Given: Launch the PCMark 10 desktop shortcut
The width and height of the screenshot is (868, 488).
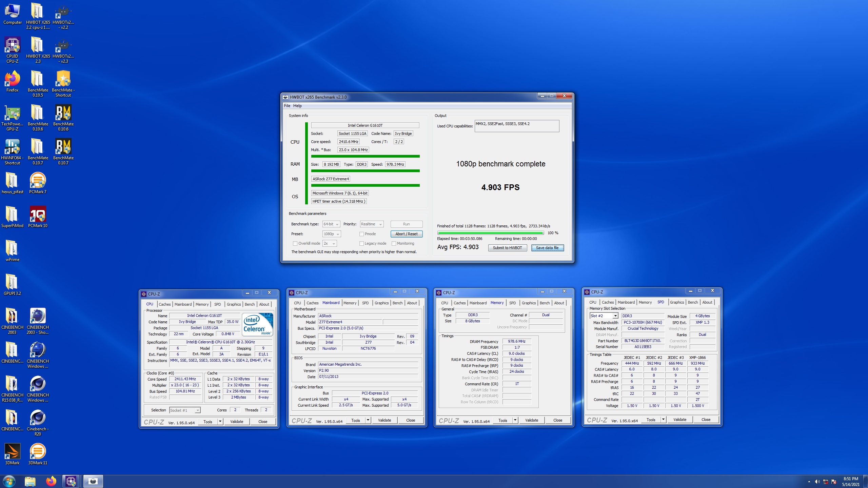Looking at the screenshot, I should click(38, 217).
